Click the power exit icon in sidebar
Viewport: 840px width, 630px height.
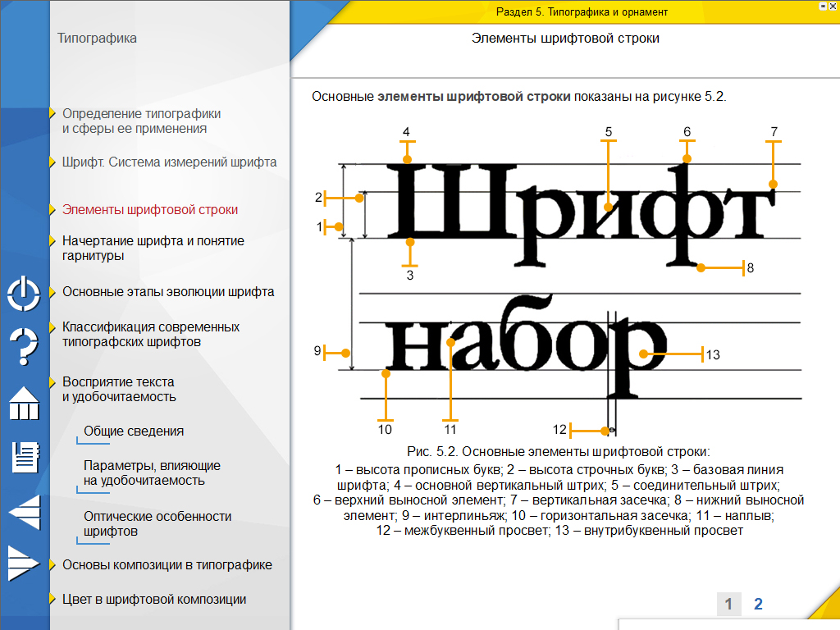pos(24,293)
